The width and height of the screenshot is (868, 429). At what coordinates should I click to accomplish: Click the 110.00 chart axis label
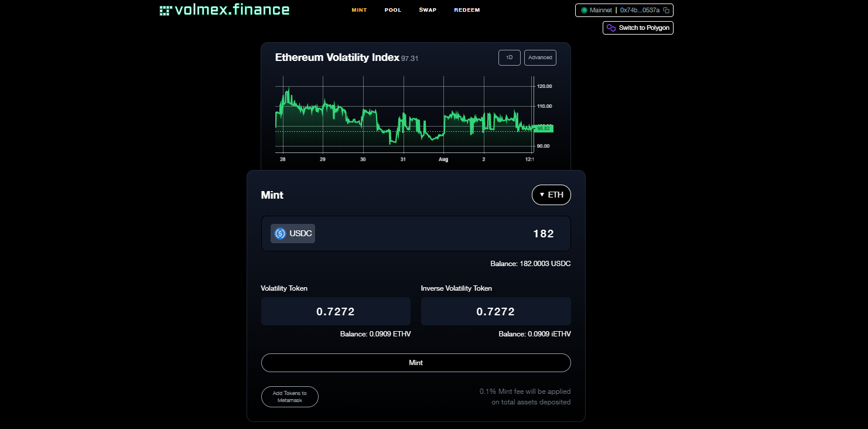click(545, 106)
